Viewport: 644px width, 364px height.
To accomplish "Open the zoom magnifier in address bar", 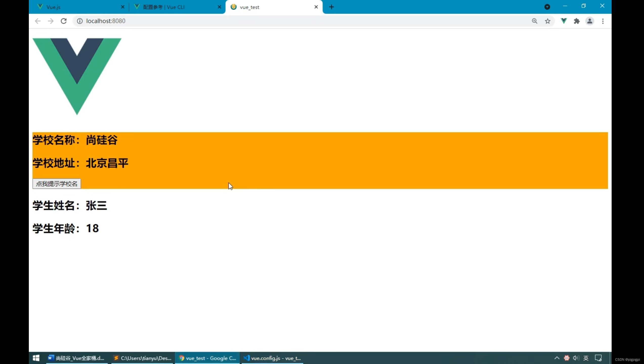I will pos(534,21).
